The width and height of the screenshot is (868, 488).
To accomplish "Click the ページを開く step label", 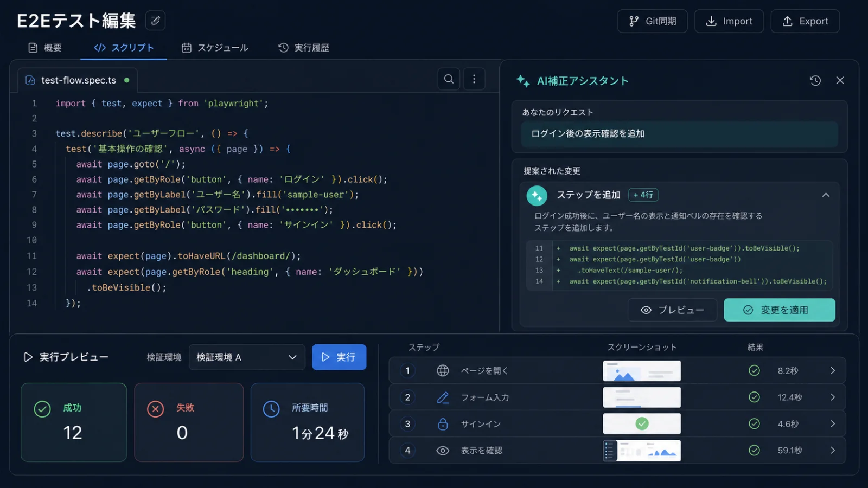I will [x=484, y=371].
